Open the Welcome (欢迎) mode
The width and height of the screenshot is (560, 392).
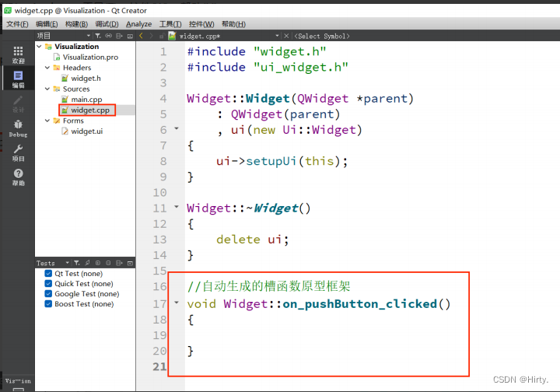click(x=18, y=54)
